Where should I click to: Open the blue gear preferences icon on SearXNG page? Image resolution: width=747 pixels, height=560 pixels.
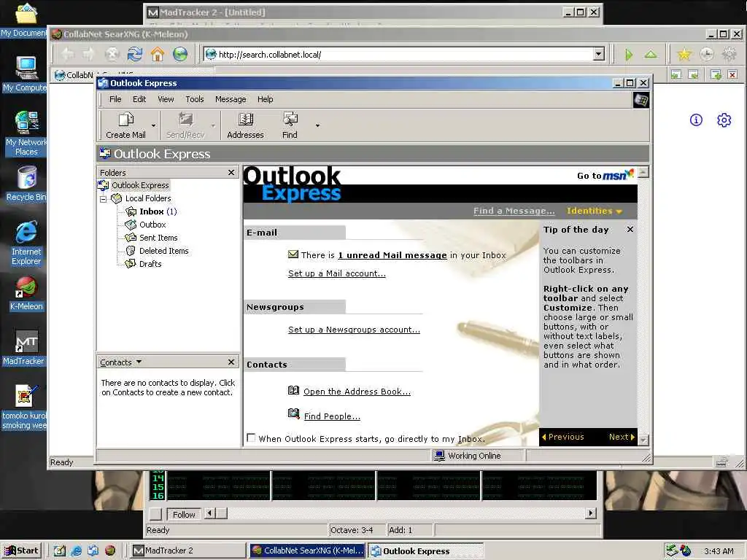pos(724,120)
